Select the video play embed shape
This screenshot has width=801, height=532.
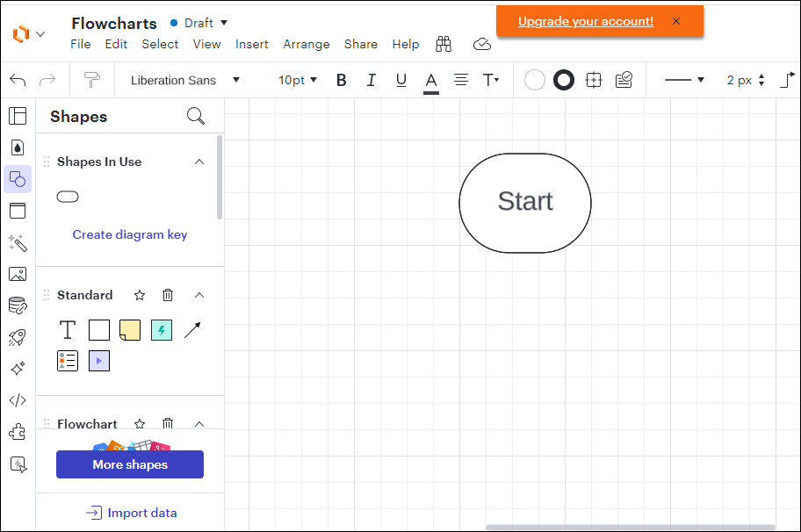[99, 361]
